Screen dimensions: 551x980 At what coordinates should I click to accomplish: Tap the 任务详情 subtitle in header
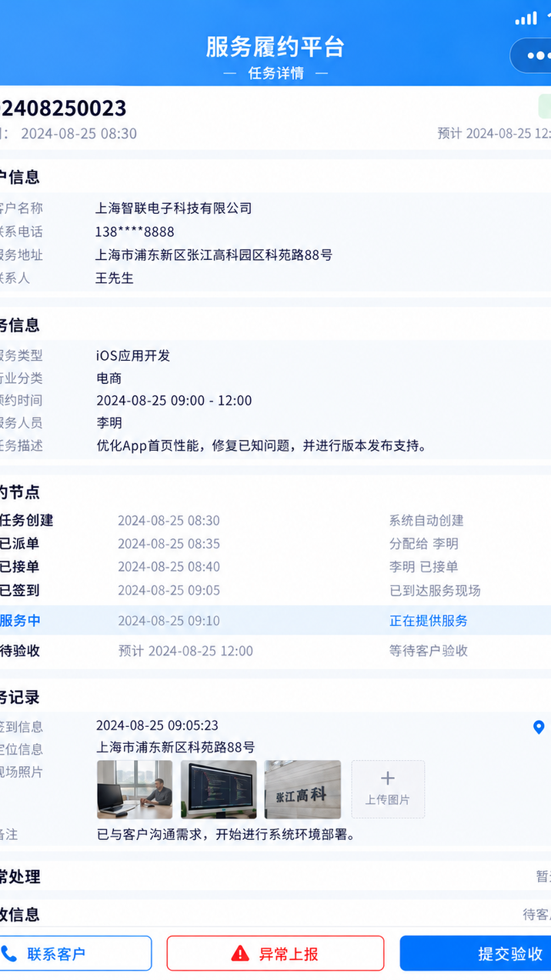[x=275, y=73]
